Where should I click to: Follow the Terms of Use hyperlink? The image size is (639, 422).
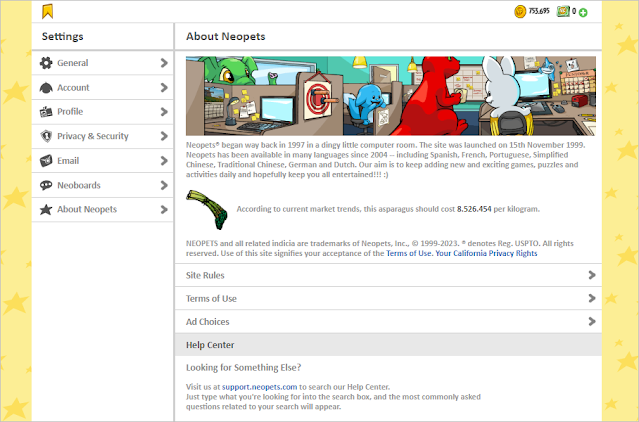408,253
